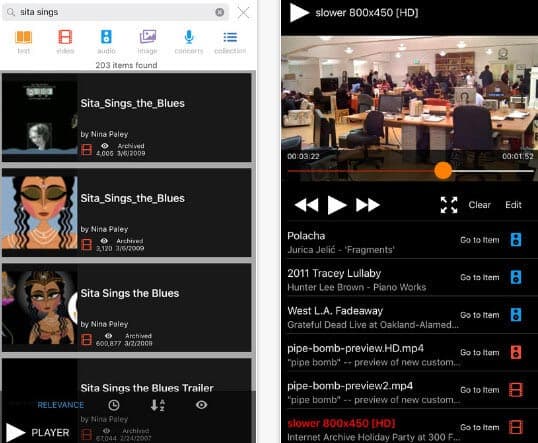Click the remaining time 00:01:52 label
538x443 pixels.
pyautogui.click(x=518, y=156)
